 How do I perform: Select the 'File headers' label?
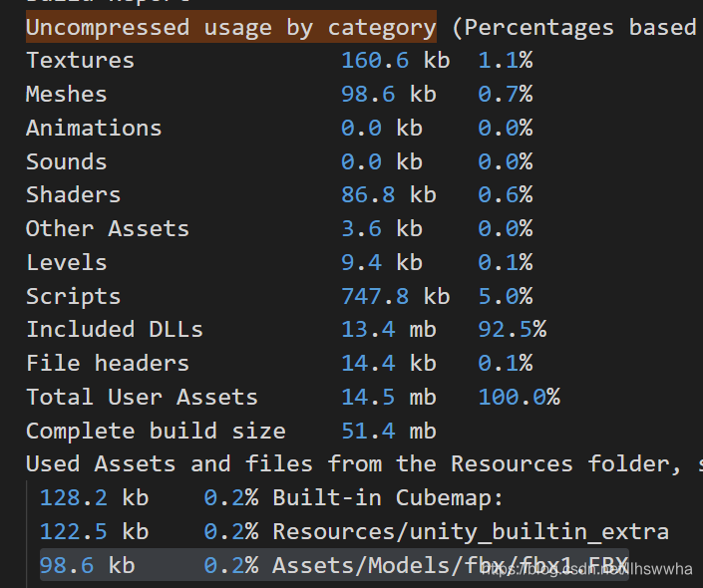108,363
